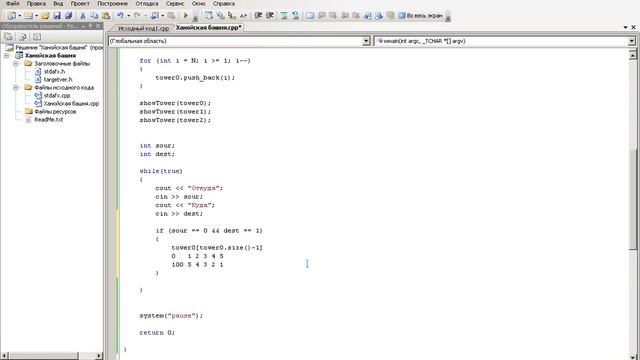The width and height of the screenshot is (640, 360).
Task: Switch to the Ханойская башня.cpp tab
Action: (x=209, y=28)
